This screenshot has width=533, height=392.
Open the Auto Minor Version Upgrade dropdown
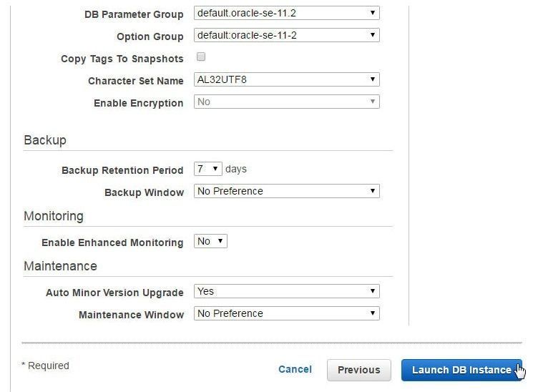coord(287,291)
